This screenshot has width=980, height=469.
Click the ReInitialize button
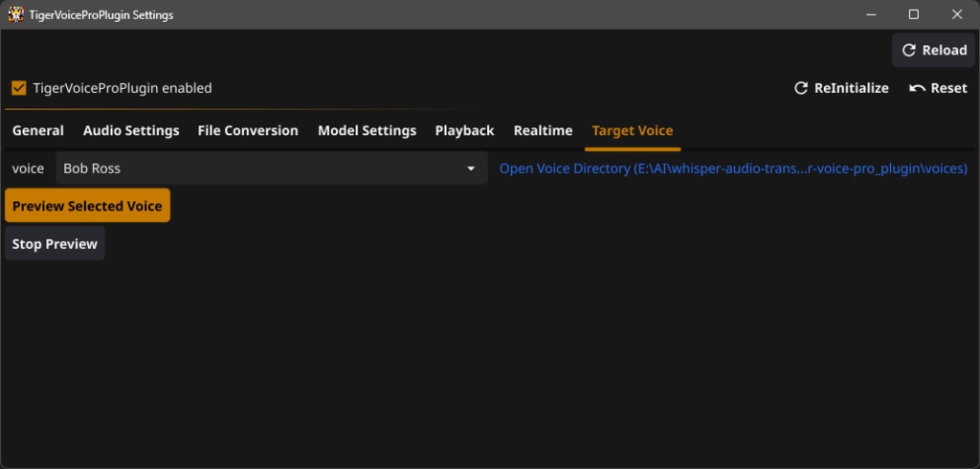(x=841, y=88)
